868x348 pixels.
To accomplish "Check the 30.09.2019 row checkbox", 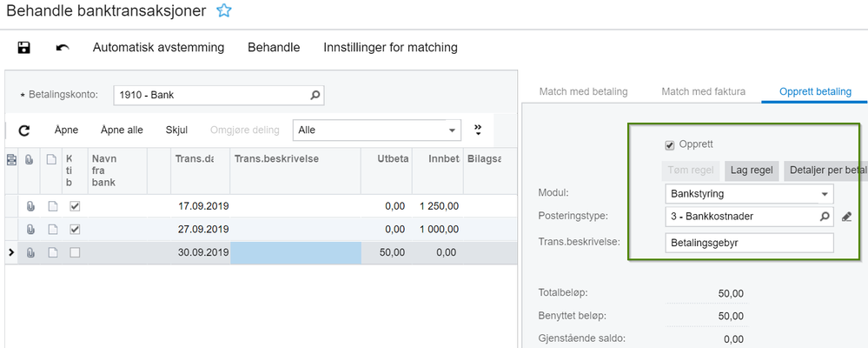I will (75, 253).
